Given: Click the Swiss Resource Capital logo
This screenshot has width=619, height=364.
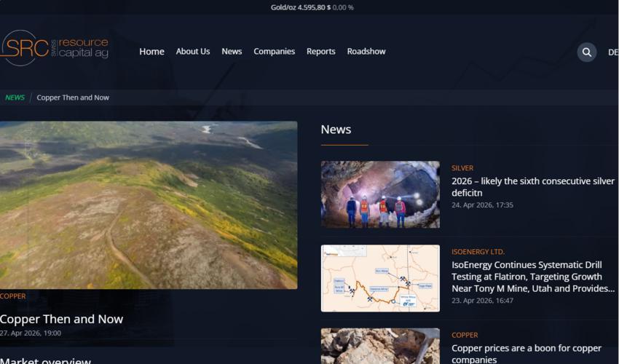Looking at the screenshot, I should coord(54,48).
